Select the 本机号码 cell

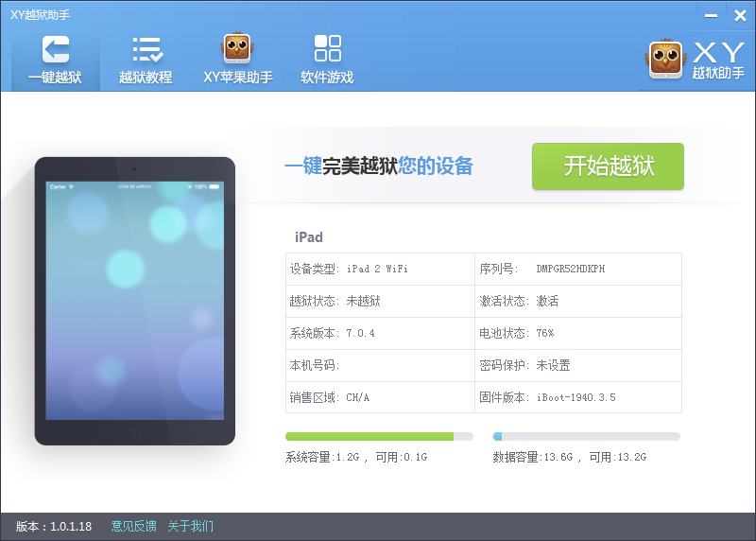point(380,365)
